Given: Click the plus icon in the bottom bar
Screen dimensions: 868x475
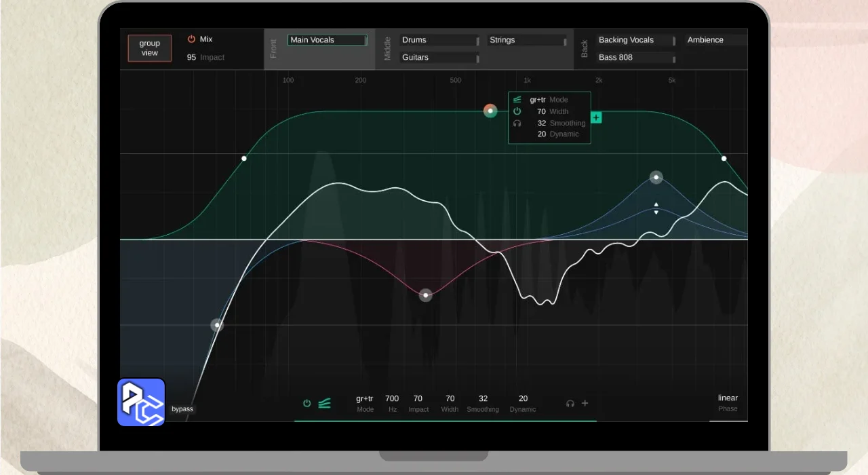Looking at the screenshot, I should (585, 403).
